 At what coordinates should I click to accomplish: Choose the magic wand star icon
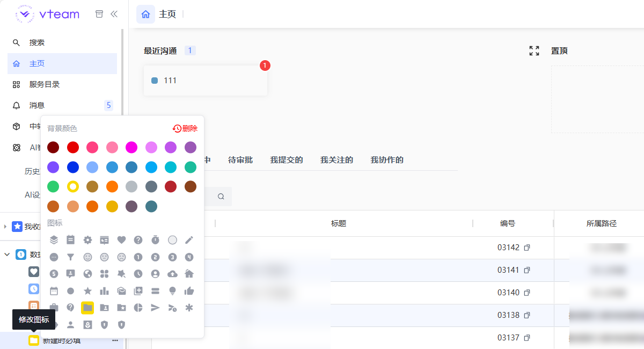point(121,274)
